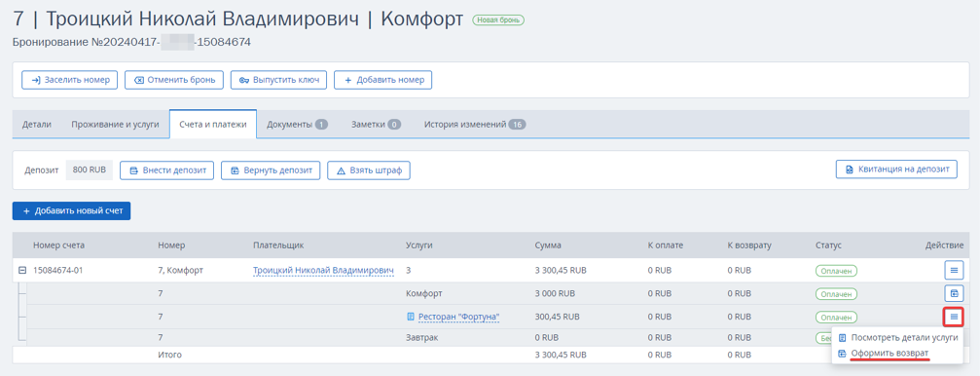
Task: Open the Проживание и услуги tab
Action: coord(115,125)
